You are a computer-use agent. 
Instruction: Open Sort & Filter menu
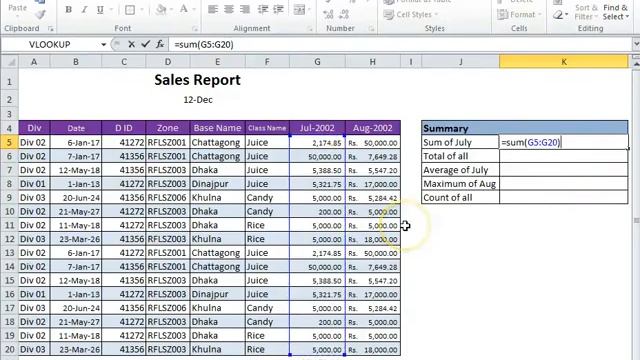[x=586, y=12]
